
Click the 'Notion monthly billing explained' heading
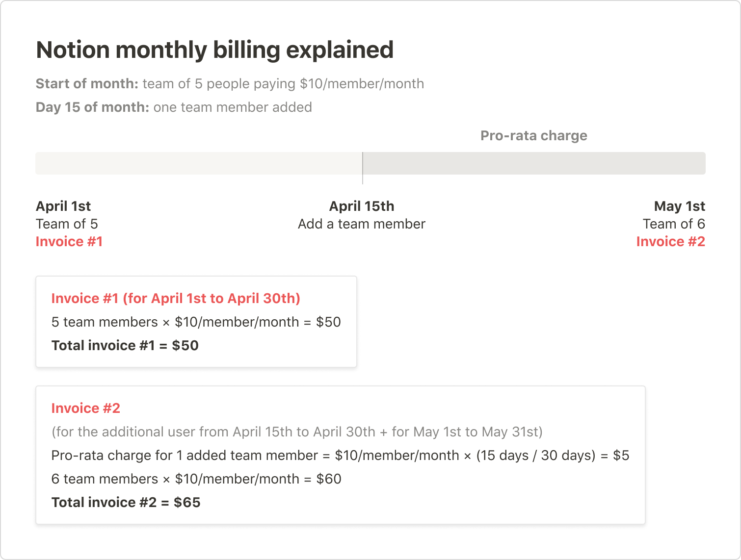(x=214, y=50)
